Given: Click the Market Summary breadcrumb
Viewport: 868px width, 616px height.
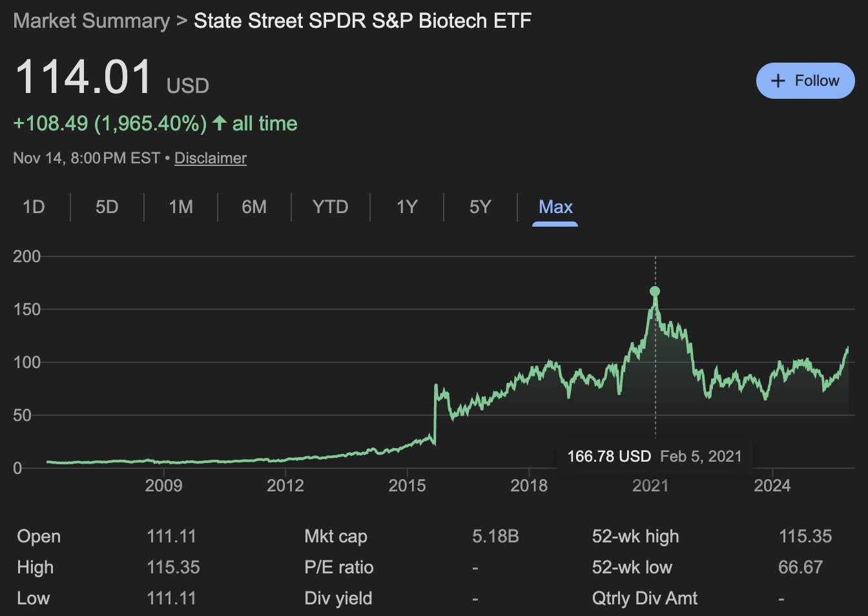Looking at the screenshot, I should [91, 21].
